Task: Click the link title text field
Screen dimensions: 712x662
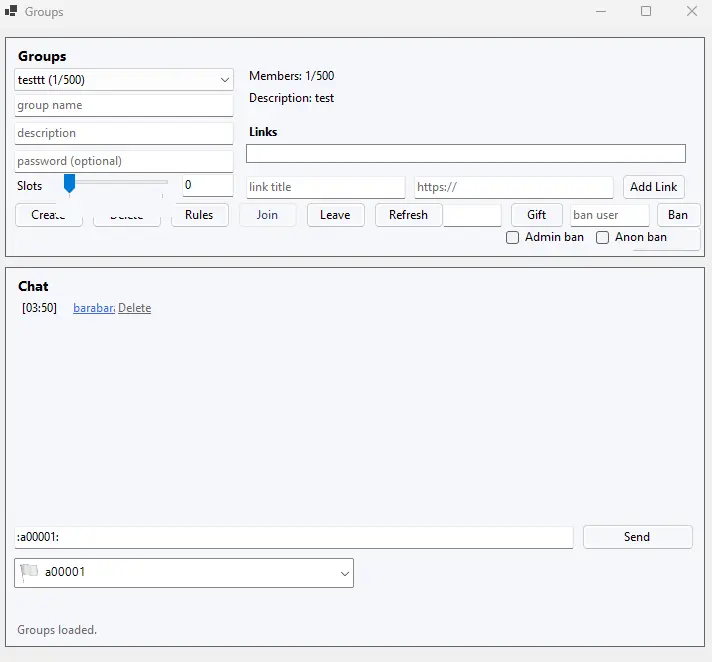Action: coord(325,187)
